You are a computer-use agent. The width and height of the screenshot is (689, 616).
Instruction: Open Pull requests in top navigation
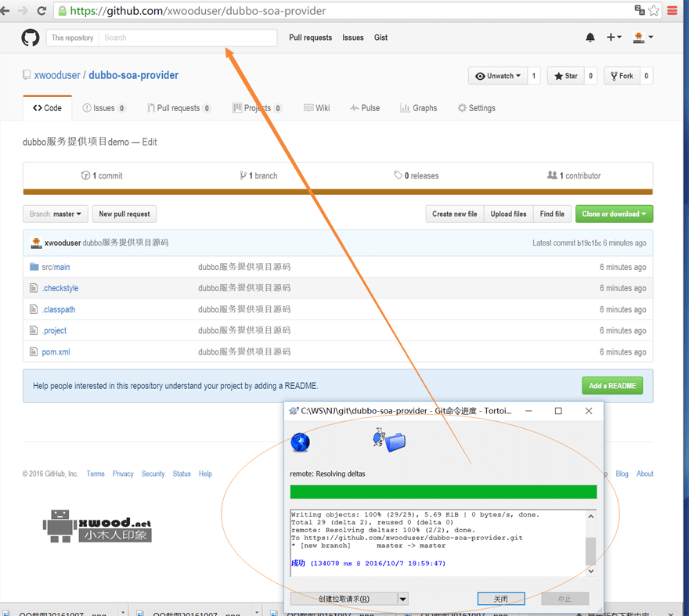(310, 38)
